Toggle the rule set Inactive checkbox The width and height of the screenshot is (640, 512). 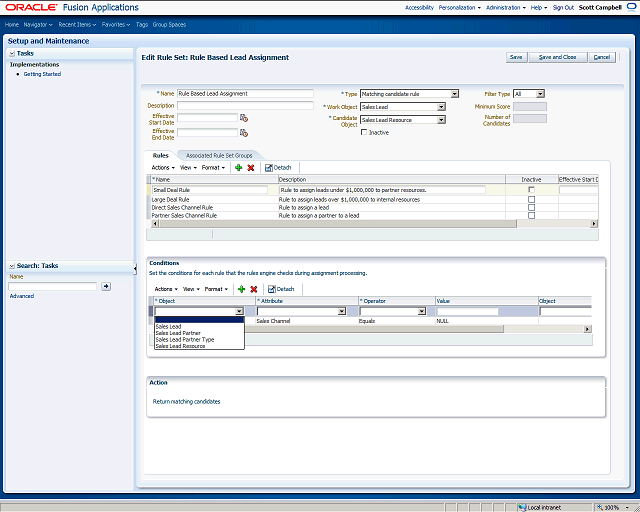click(x=364, y=132)
